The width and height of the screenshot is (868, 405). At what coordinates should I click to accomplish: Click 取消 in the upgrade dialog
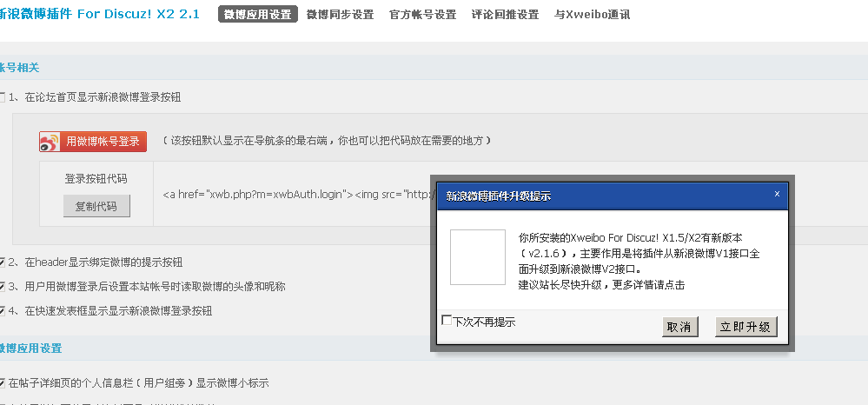[x=679, y=327]
